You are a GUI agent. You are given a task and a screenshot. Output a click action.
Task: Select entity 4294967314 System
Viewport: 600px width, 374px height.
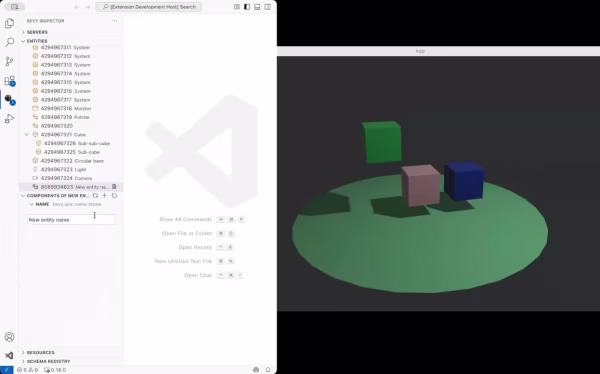[71, 73]
